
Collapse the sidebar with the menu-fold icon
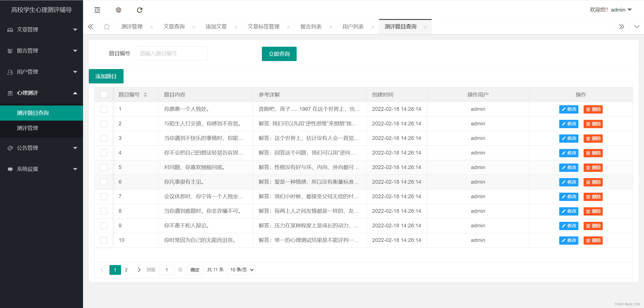pos(97,10)
